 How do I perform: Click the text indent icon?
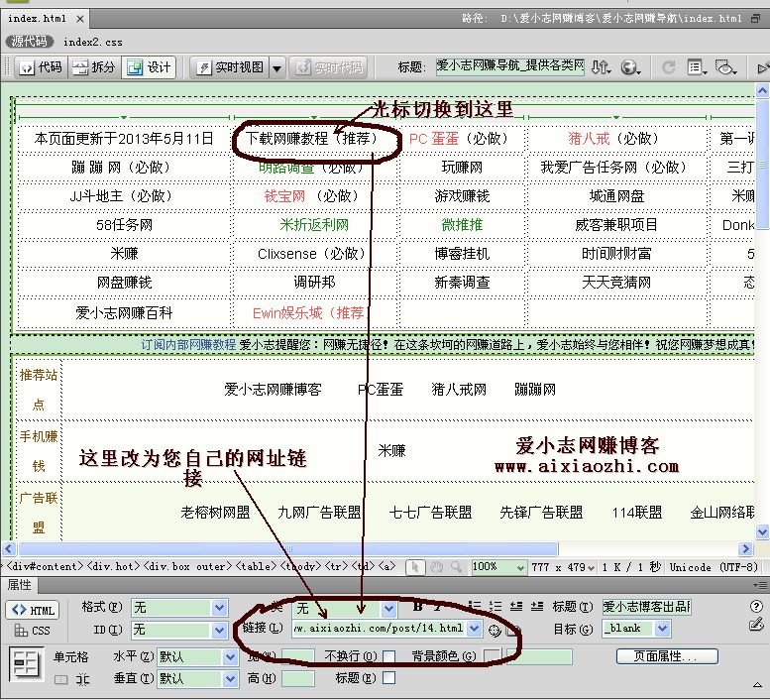537,607
